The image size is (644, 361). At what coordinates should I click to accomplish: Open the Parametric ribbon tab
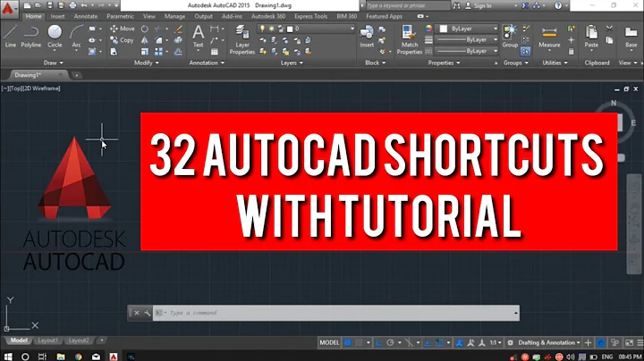(121, 16)
